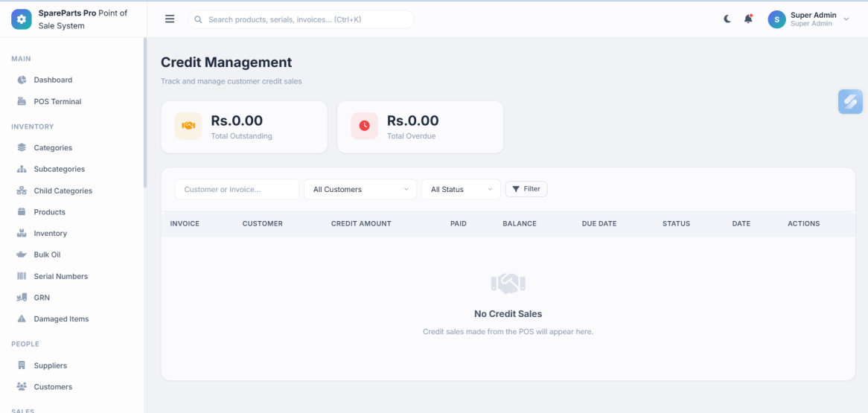Click the Products box icon
The image size is (868, 413).
22,212
